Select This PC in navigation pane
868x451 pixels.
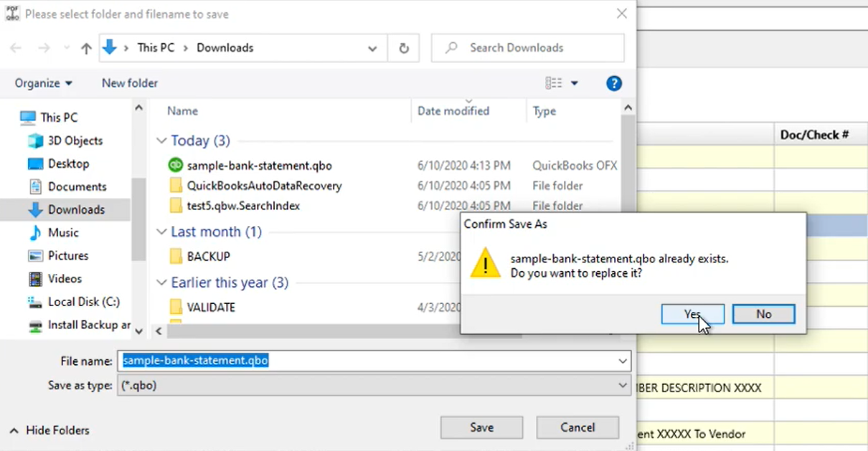(x=59, y=118)
